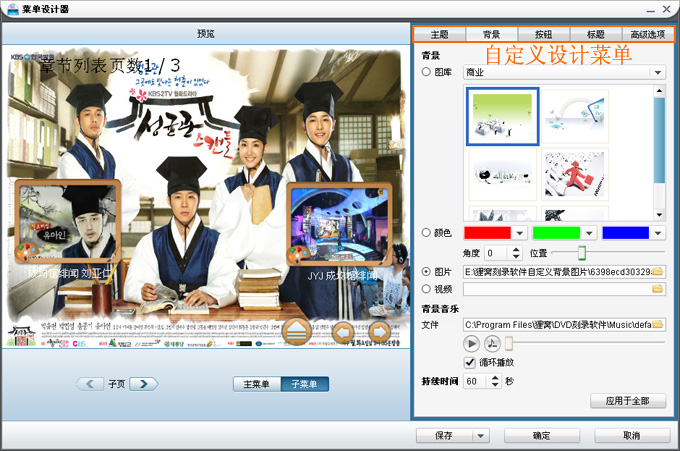
Task: Click the 角度 spinner arrows
Action: (x=516, y=252)
